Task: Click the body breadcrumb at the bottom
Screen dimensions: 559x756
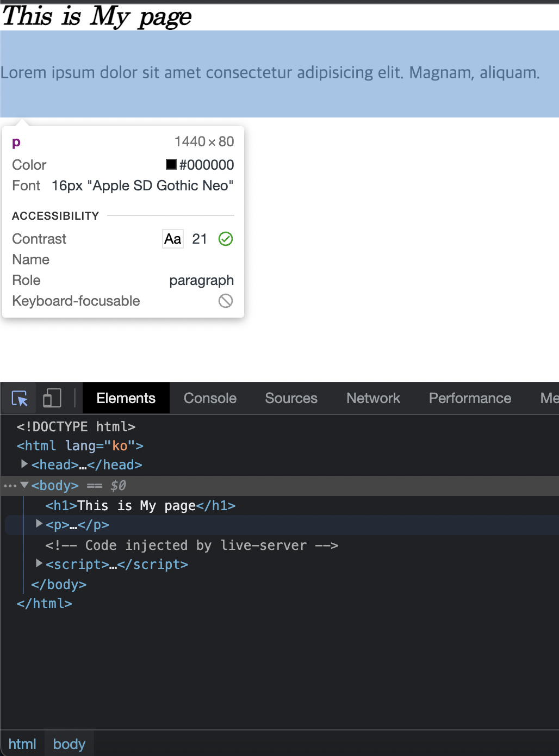Action: [69, 744]
